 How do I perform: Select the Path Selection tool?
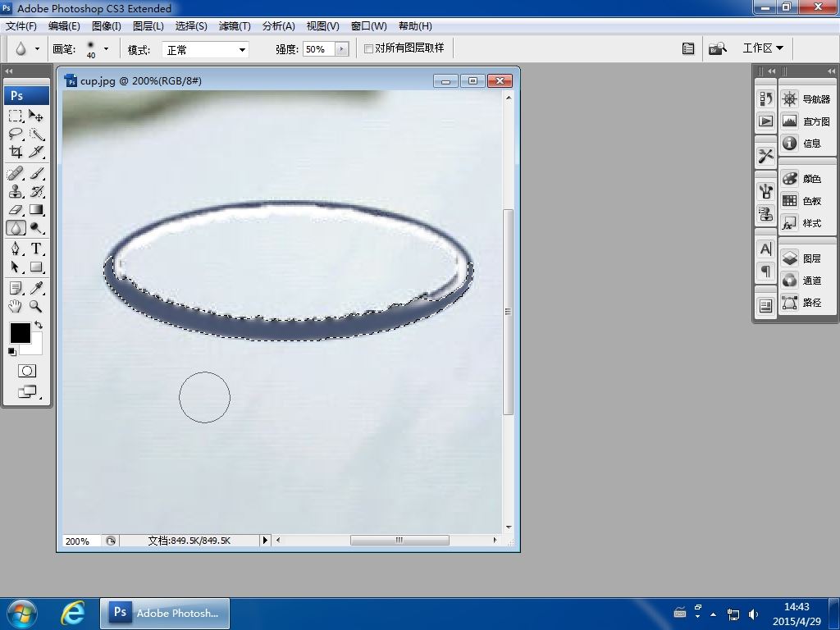click(x=16, y=267)
